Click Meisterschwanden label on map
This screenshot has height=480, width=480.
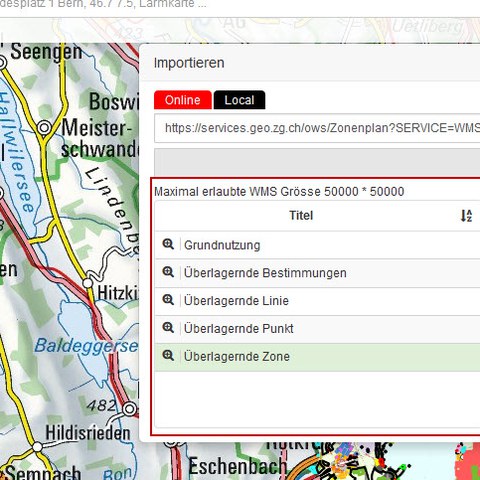click(100, 138)
